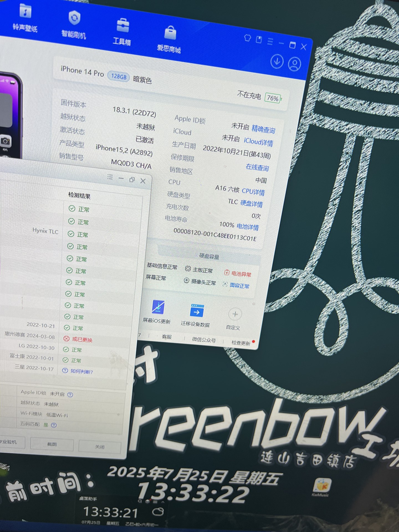
Task: Click 微信公众号 in the footer bar
Action: [204, 340]
